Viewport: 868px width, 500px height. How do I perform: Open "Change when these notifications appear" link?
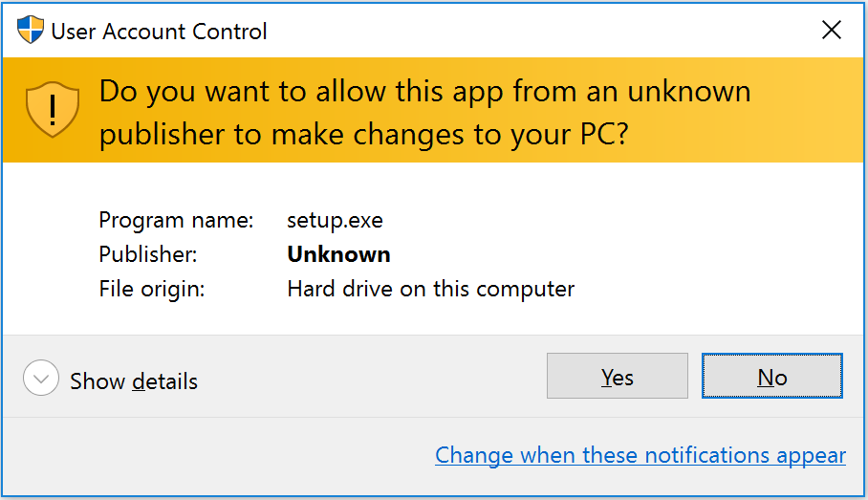click(640, 456)
